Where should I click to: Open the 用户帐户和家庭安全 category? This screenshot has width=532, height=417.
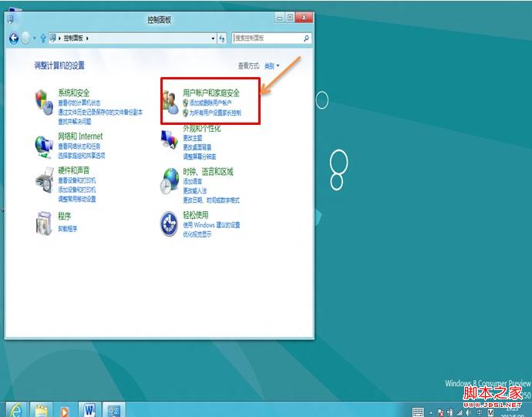(x=211, y=92)
